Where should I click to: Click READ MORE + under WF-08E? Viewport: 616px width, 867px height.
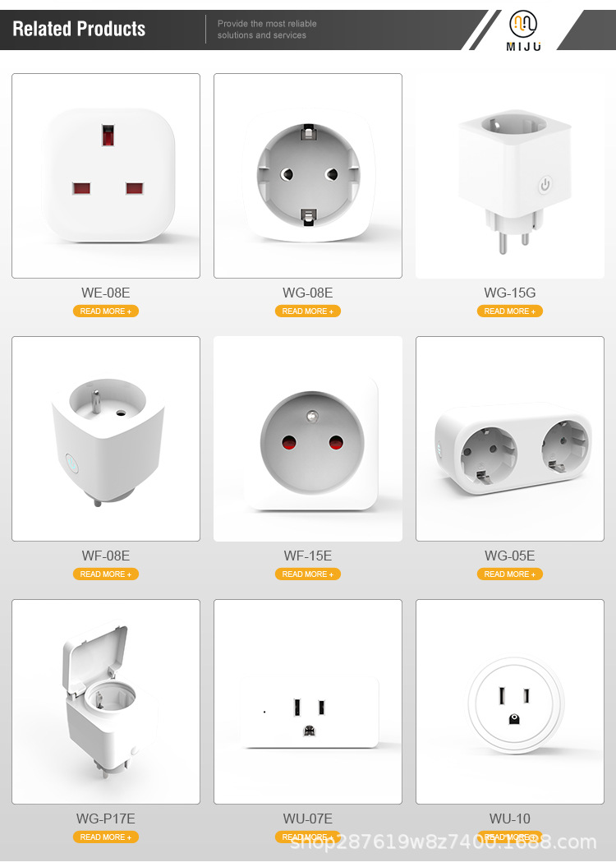pos(105,574)
